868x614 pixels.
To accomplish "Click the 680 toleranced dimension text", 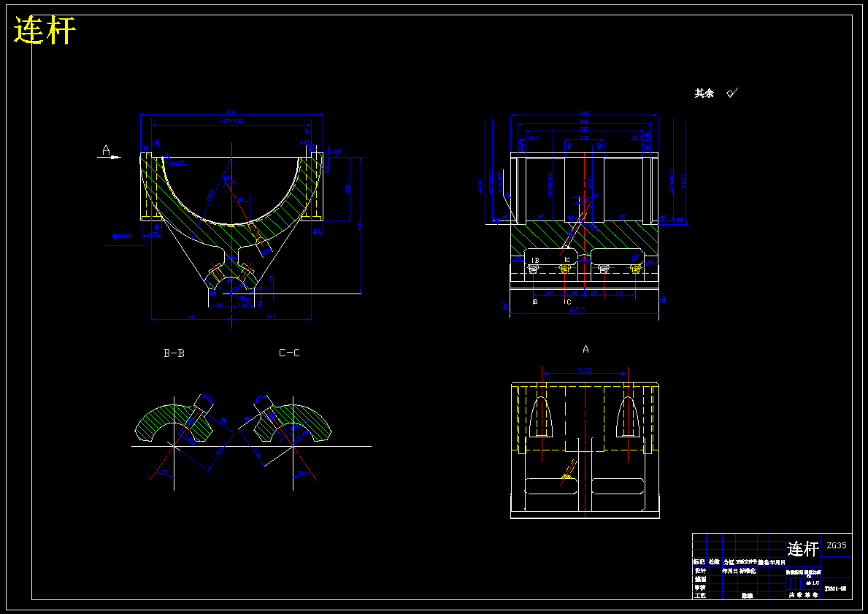I will tap(232, 120).
